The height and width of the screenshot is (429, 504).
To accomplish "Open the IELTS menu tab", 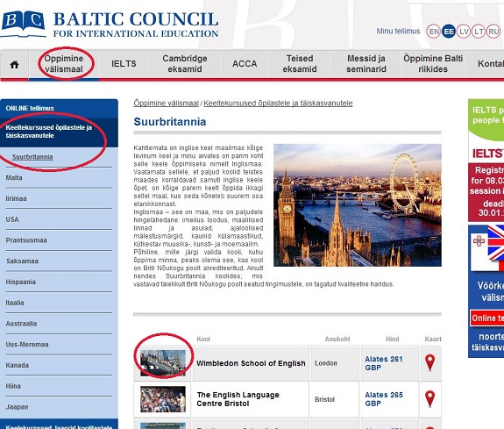I will click(124, 64).
